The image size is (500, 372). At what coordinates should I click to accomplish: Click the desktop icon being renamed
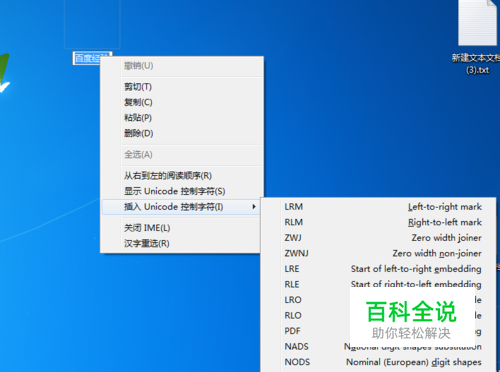92,24
